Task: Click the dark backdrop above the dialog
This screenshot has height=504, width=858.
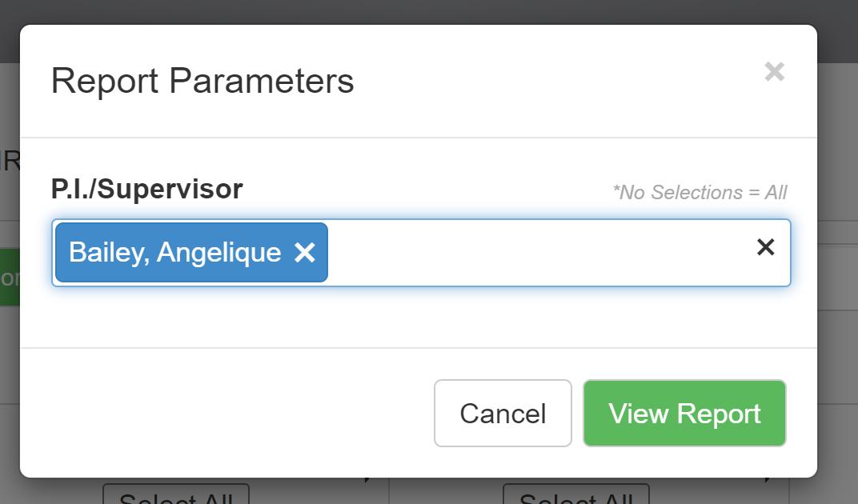Action: coord(429,11)
